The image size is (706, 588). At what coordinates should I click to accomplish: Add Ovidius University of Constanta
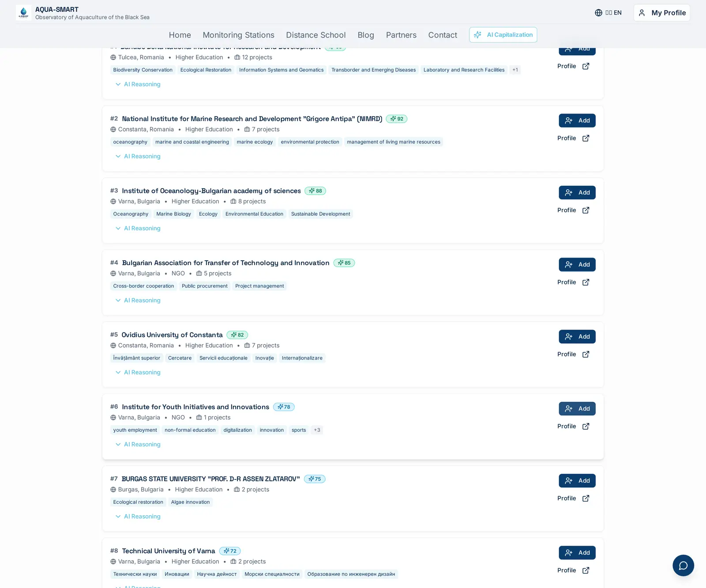[577, 337]
